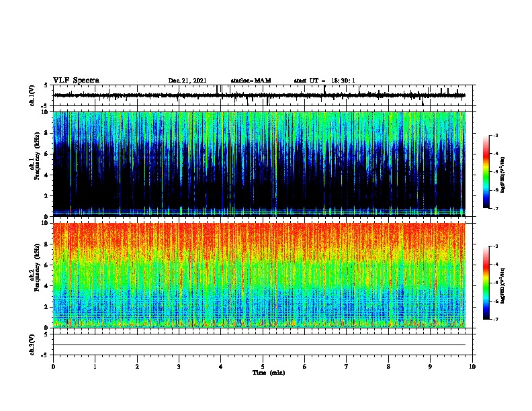Click the time axis tick label "1"
The height and width of the screenshot is (411, 532).
(x=95, y=367)
